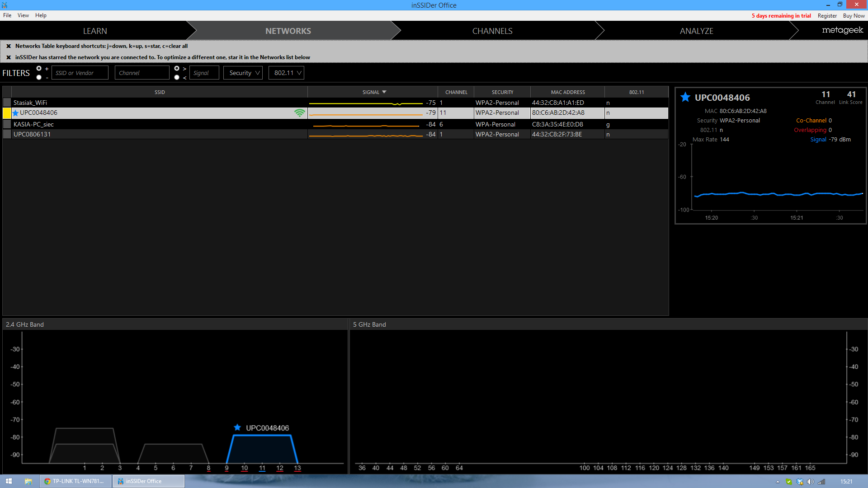Open the 802.11 filter dropdown

click(x=286, y=73)
